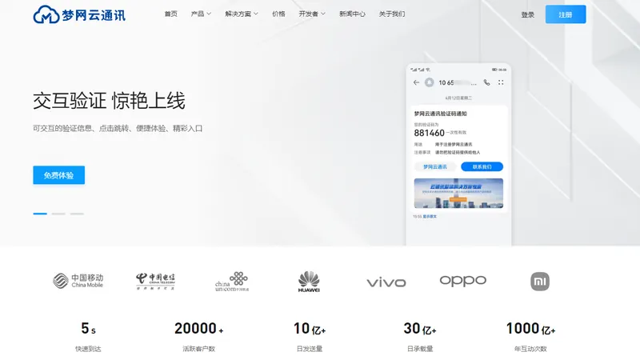
Task: Click the 联系我们 button in message
Action: (482, 166)
